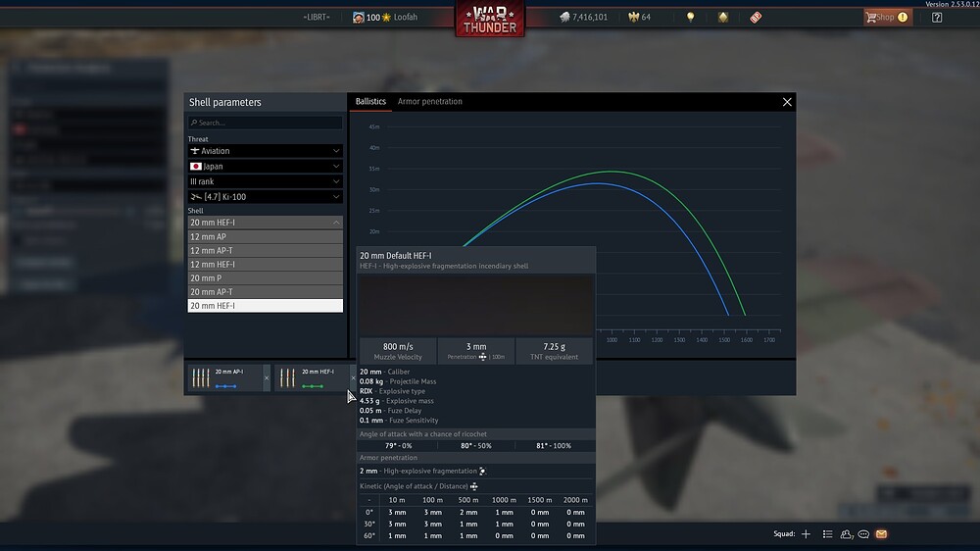Click the help question mark icon
The image size is (980, 551).
coord(937,17)
